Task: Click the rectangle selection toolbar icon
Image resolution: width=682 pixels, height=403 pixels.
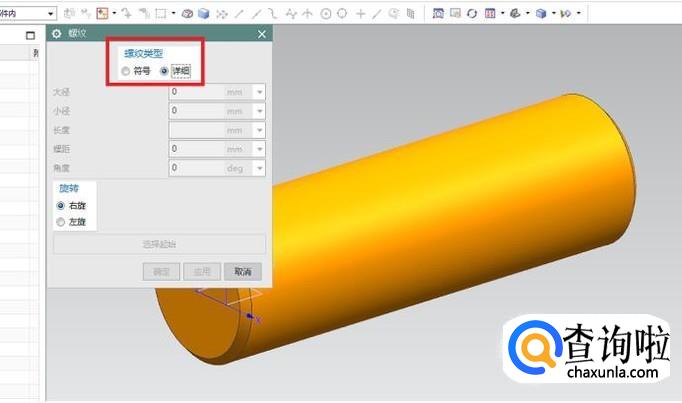Action: pyautogui.click(x=160, y=13)
